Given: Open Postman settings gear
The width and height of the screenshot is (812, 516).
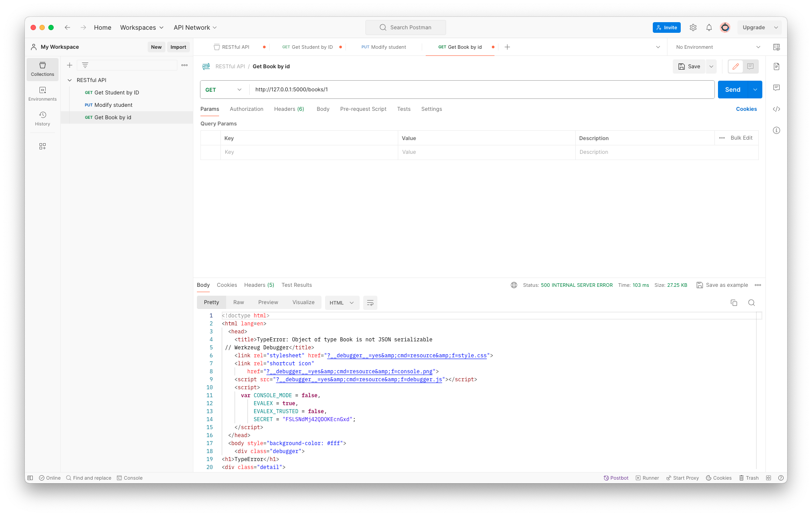Looking at the screenshot, I should coord(693,27).
